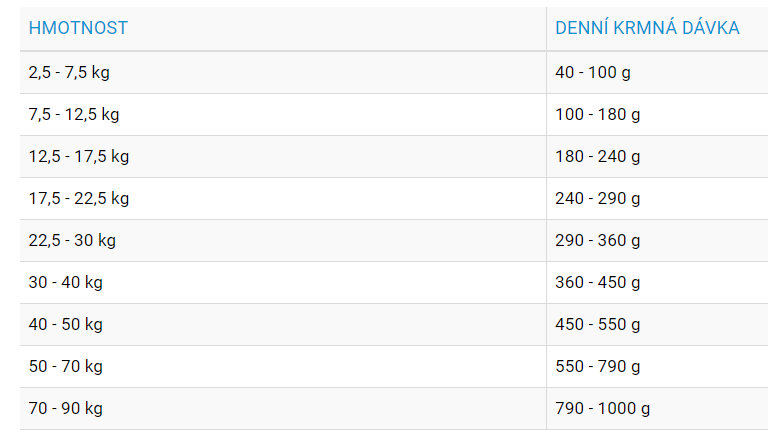The width and height of the screenshot is (768, 435).
Task: Select the 22,5 - 30 kg weight cell
Action: pos(283,241)
